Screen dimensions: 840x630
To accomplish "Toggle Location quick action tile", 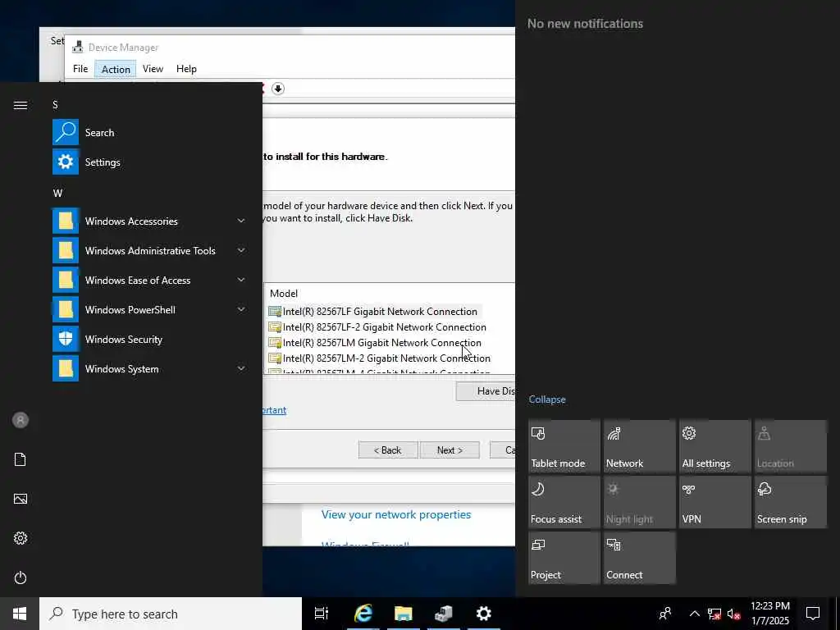I will click(790, 446).
